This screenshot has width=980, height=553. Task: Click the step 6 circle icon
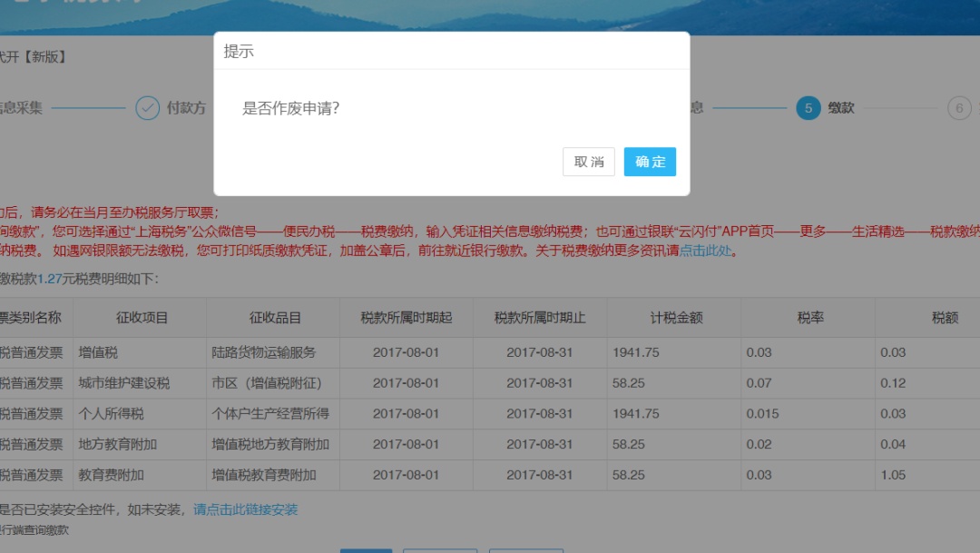coord(959,108)
